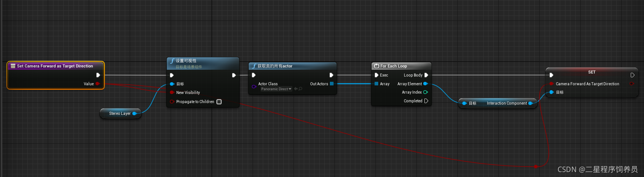Click exec output pin of 获取类的所有actor node
The width and height of the screenshot is (644, 177).
(331, 75)
